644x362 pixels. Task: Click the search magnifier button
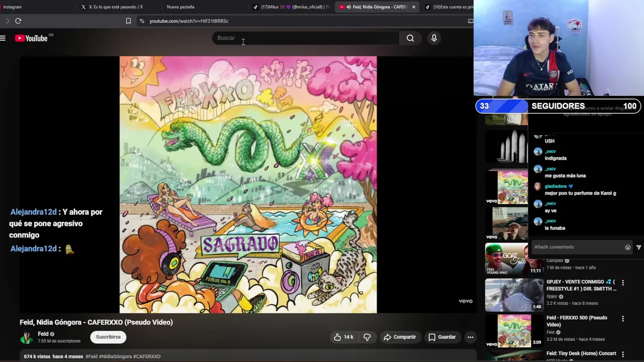(411, 38)
